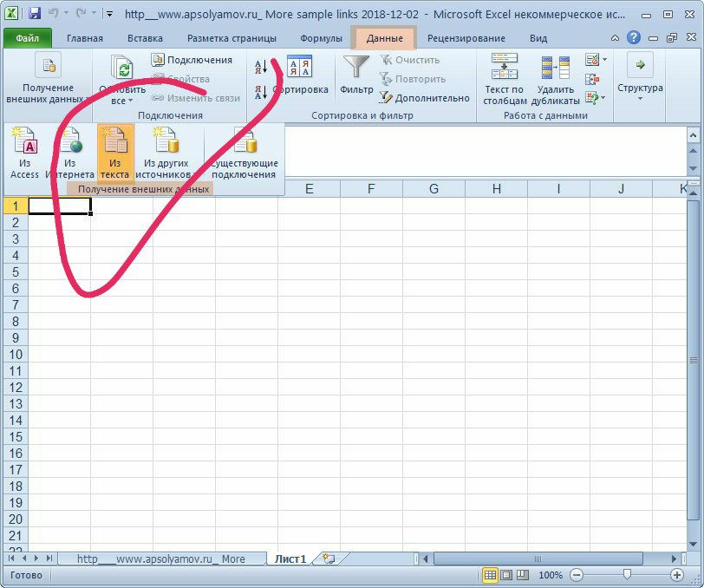Zoom out with minus button
This screenshot has height=588, width=704.
pyautogui.click(x=577, y=574)
